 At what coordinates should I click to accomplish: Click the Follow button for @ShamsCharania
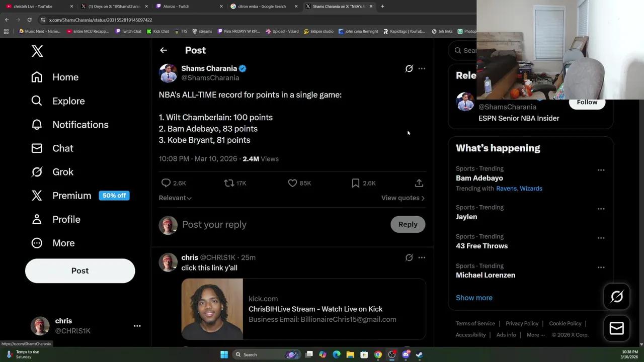click(587, 102)
